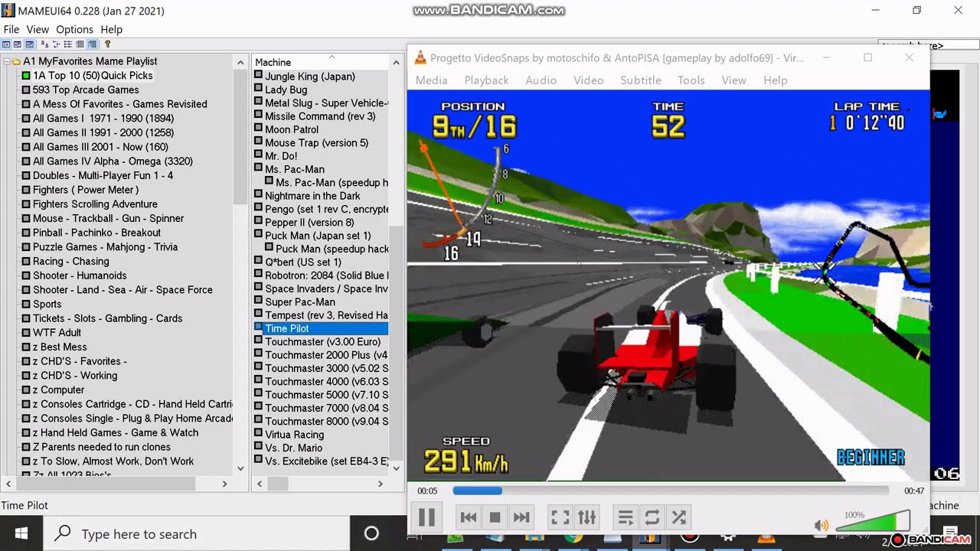Viewport: 980px width, 551px height.
Task: Click the folder icon of A1 MyFavorites Mame Playlist
Action: pyautogui.click(x=15, y=61)
